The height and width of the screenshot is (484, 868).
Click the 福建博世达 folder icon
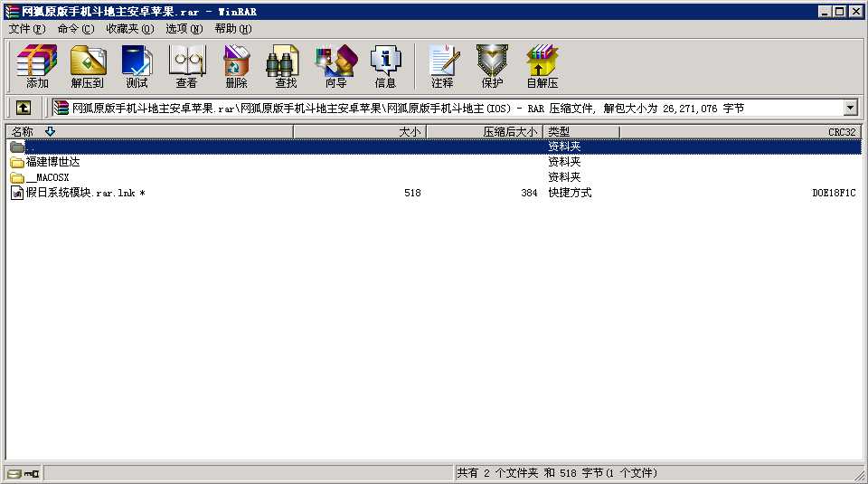point(17,162)
